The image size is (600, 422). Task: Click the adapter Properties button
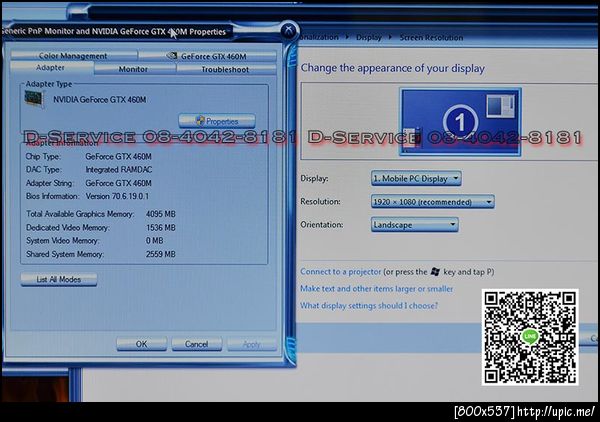(217, 121)
